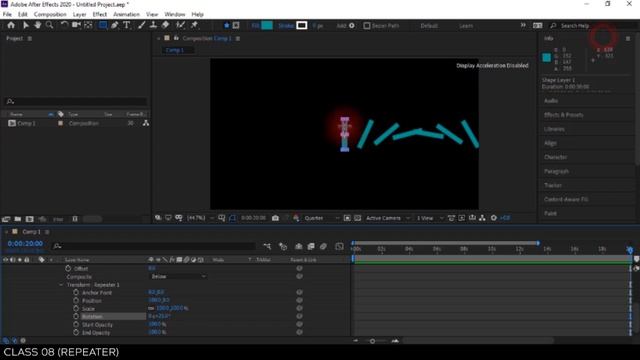640x360 pixels.
Task: Switch to the Learn workspace
Action: click(466, 26)
